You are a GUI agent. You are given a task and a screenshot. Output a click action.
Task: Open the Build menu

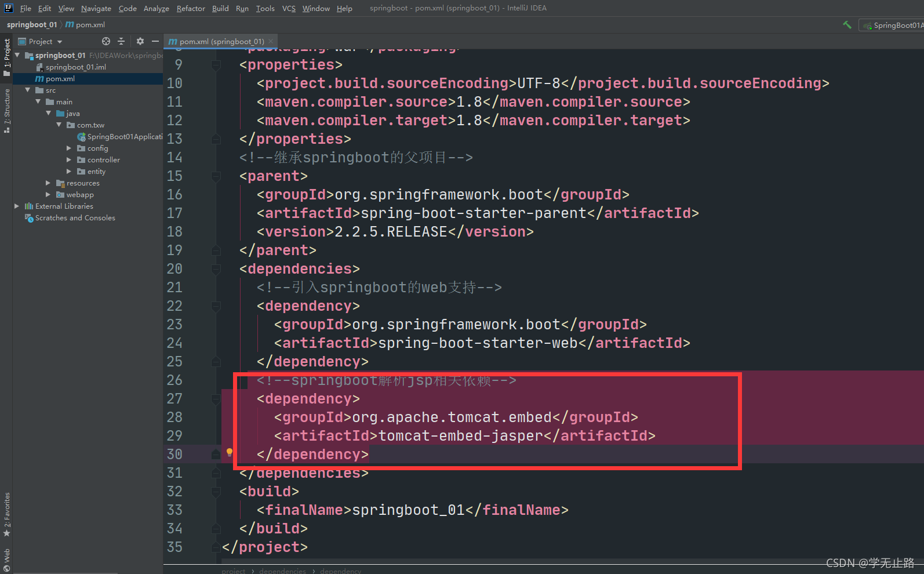point(220,8)
